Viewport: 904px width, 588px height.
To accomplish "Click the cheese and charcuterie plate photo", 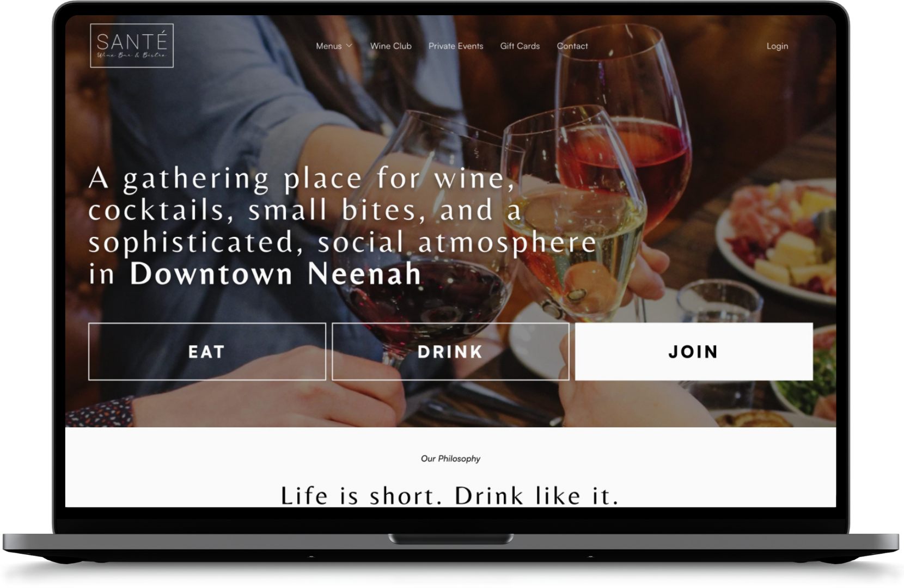I will (779, 240).
